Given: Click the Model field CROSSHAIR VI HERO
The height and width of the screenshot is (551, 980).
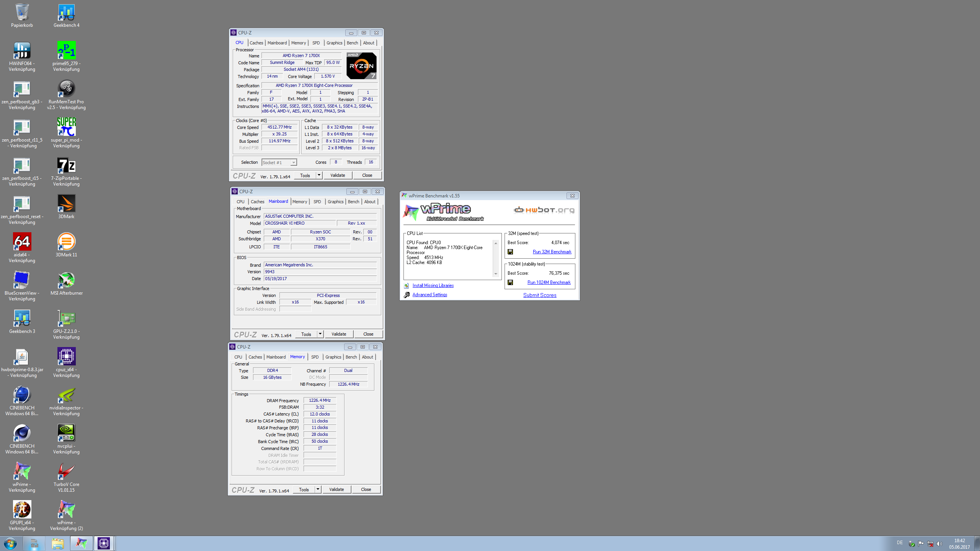Looking at the screenshot, I should click(x=300, y=223).
